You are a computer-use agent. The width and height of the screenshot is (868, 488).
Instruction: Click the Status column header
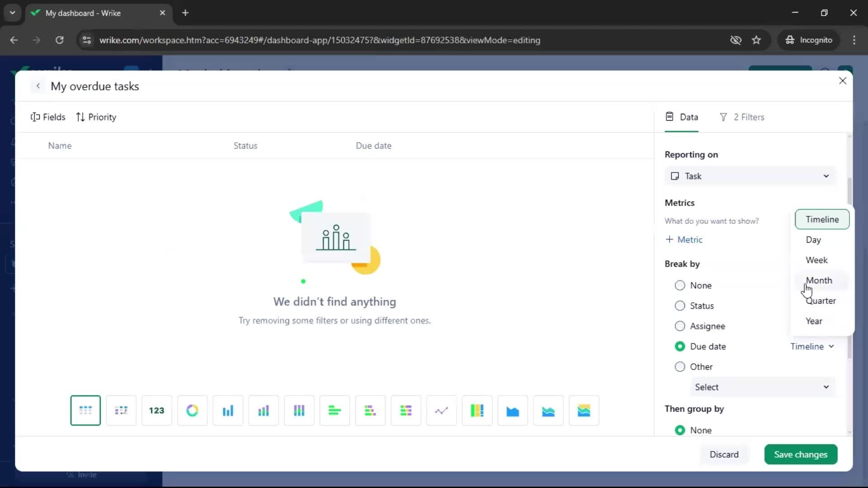[x=245, y=145]
